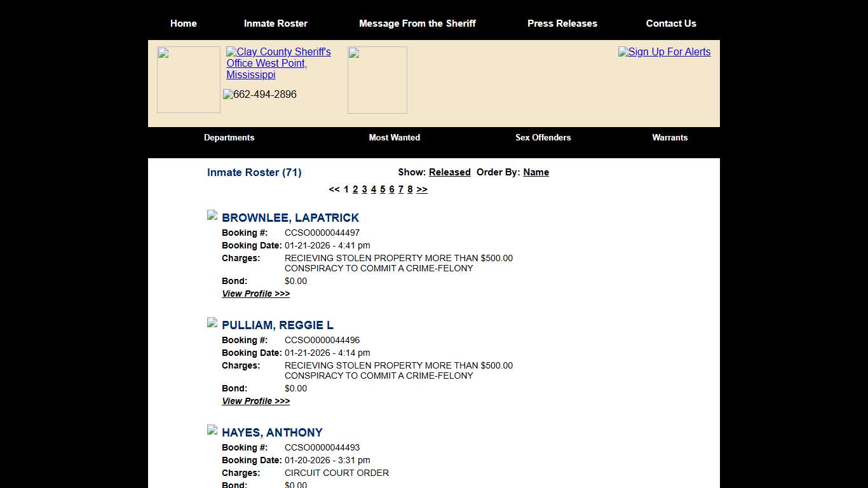Viewport: 868px width, 488px height.
Task: Open Message From the Sheriff page
Action: tap(417, 24)
